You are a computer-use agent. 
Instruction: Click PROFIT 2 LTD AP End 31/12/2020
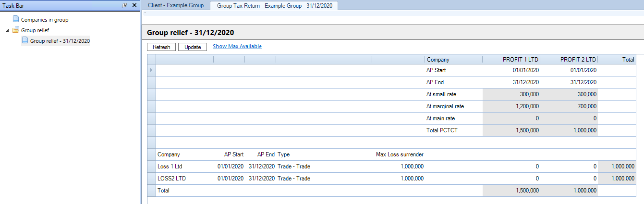point(583,82)
